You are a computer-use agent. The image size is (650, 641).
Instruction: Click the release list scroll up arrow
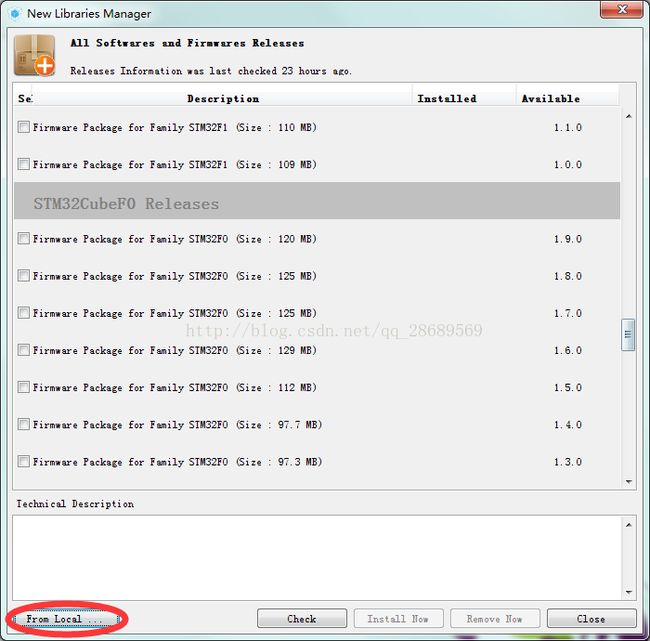[628, 117]
